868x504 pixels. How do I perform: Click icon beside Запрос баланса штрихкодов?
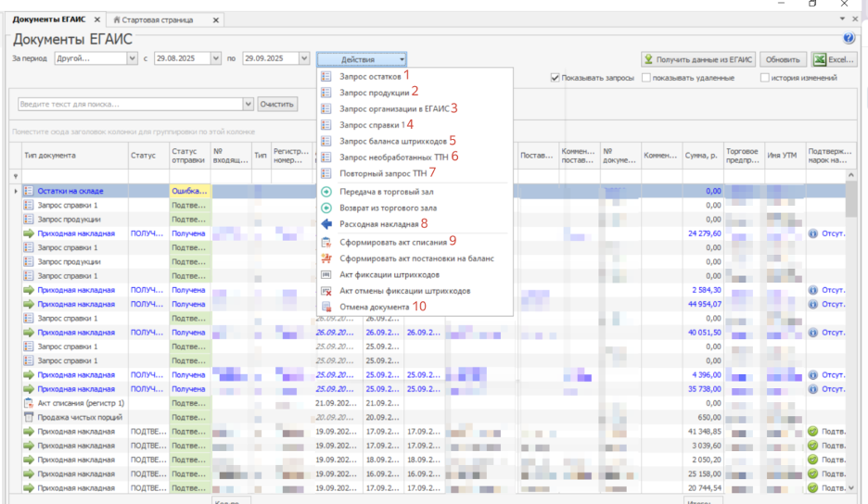click(x=326, y=141)
